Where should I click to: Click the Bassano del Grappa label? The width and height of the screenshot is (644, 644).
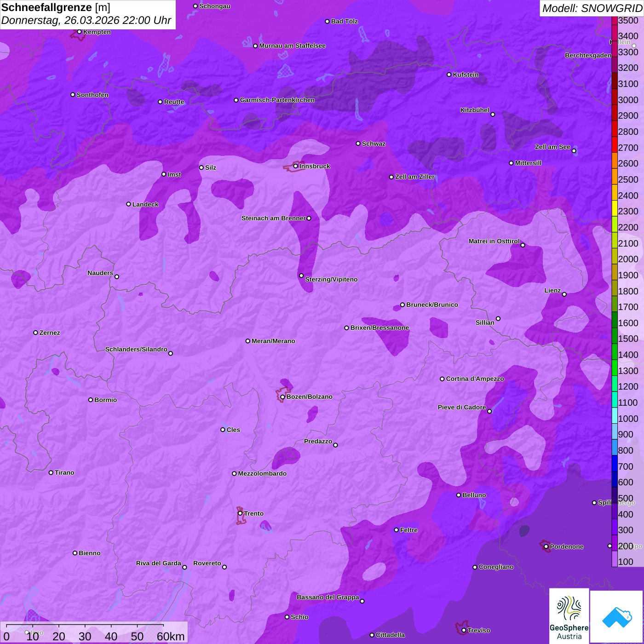point(328,597)
